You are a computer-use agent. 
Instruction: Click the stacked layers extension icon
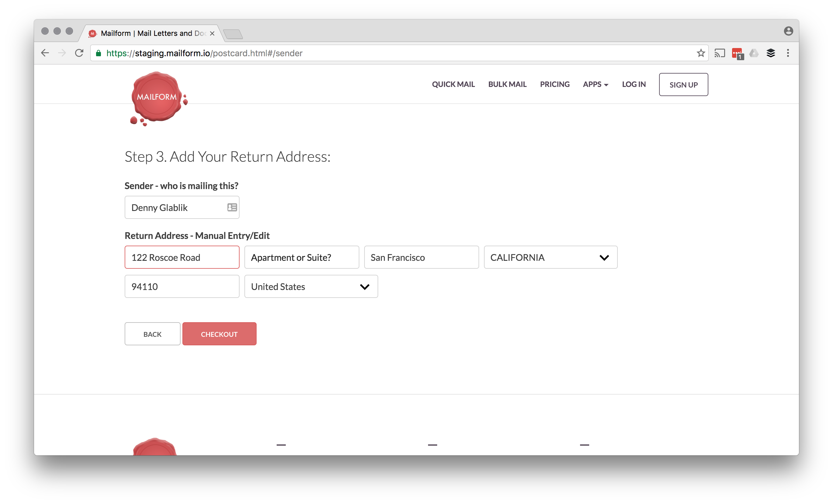[x=771, y=53]
